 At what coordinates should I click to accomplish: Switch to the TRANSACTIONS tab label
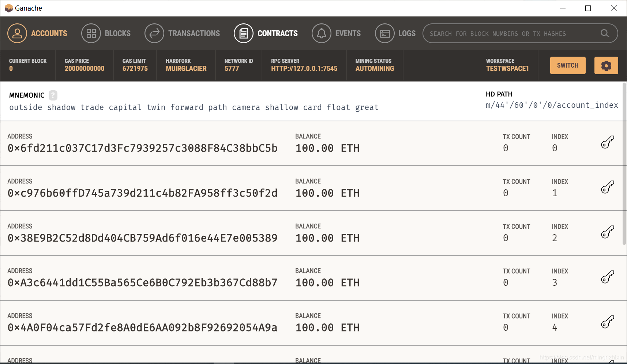[x=194, y=33]
